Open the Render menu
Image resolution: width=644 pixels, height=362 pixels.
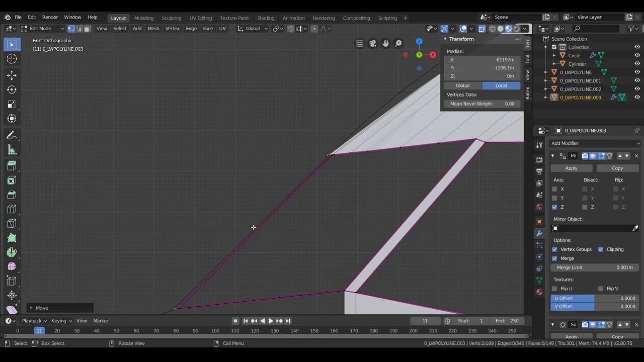pos(50,17)
